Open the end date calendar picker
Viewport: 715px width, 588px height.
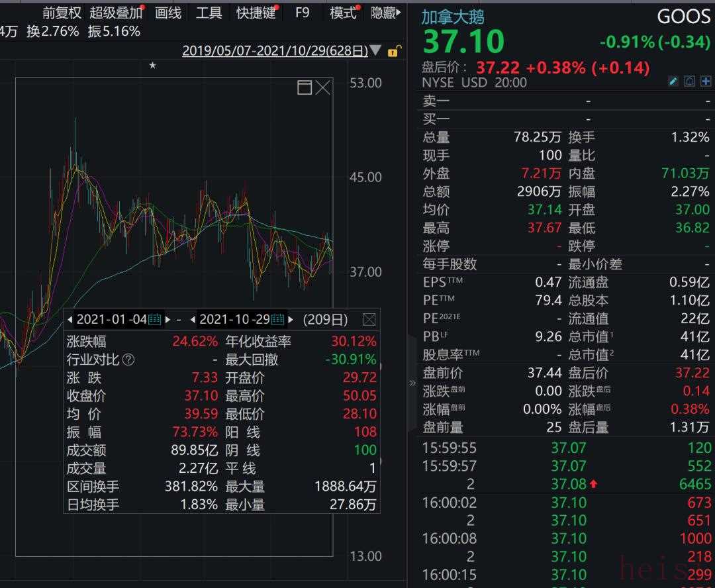coord(278,319)
